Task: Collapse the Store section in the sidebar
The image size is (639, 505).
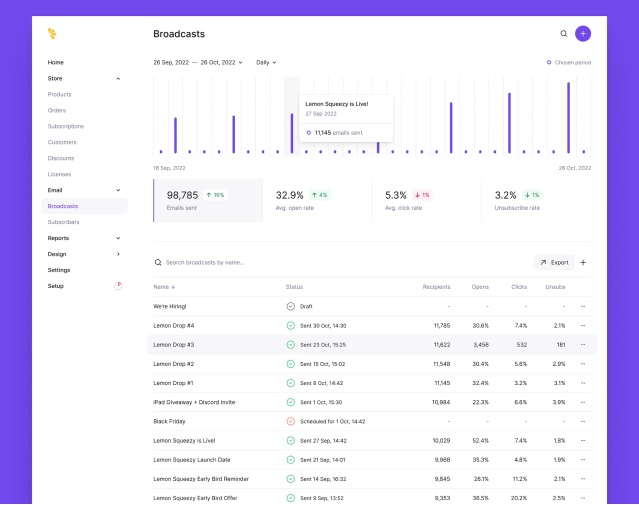Action: click(x=118, y=78)
